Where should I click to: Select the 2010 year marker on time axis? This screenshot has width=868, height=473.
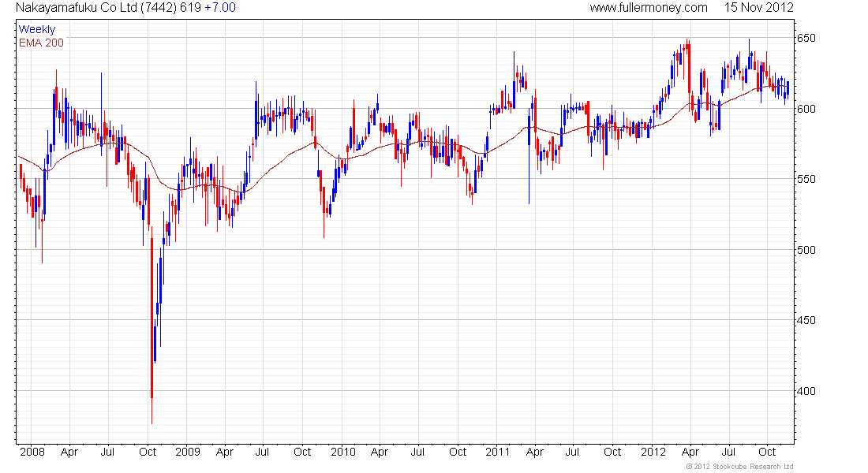(343, 452)
